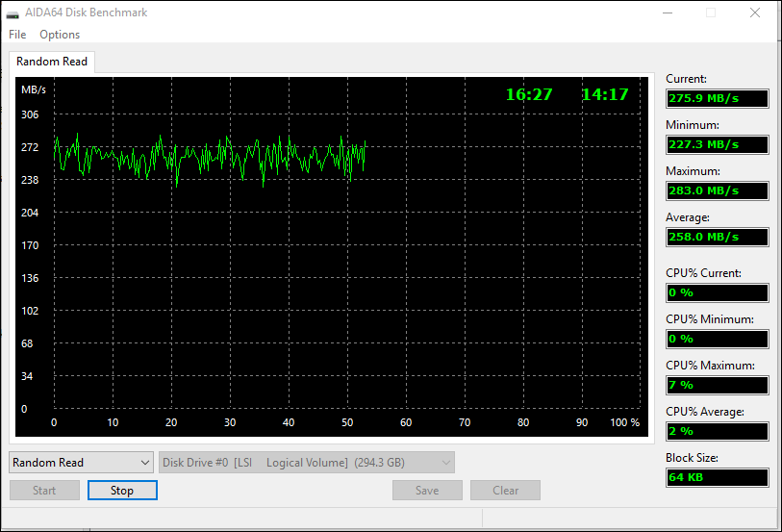Viewport: 782px width, 532px height.
Task: Click the AIDA64 disk icon in title bar
Action: [13, 13]
